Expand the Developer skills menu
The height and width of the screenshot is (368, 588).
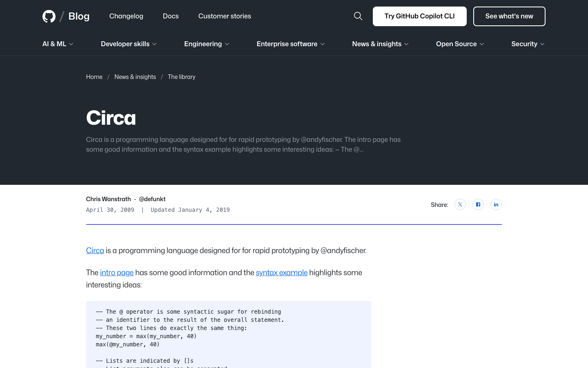click(129, 44)
